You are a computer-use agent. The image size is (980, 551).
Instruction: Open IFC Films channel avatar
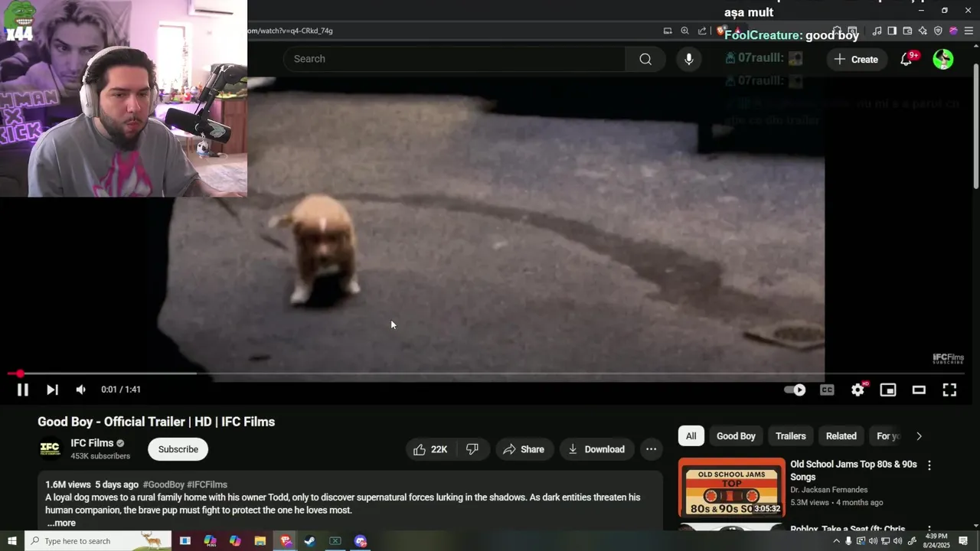(51, 448)
